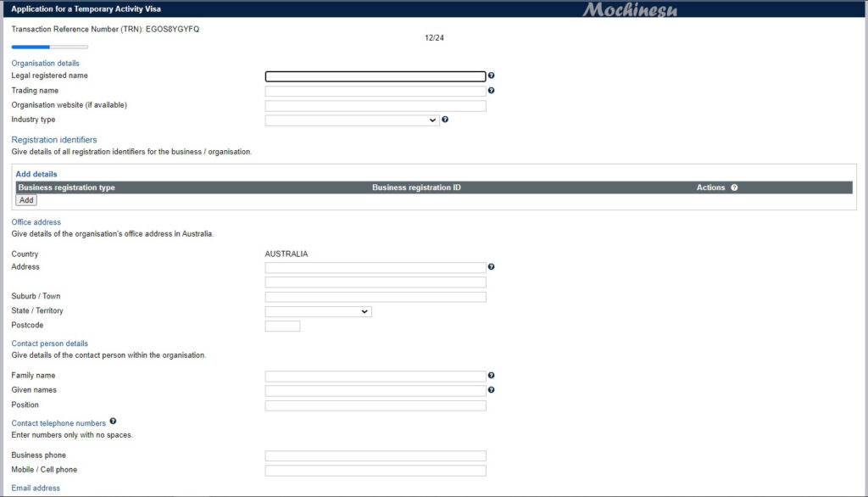Click the Contact person details heading
The width and height of the screenshot is (868, 497).
50,343
